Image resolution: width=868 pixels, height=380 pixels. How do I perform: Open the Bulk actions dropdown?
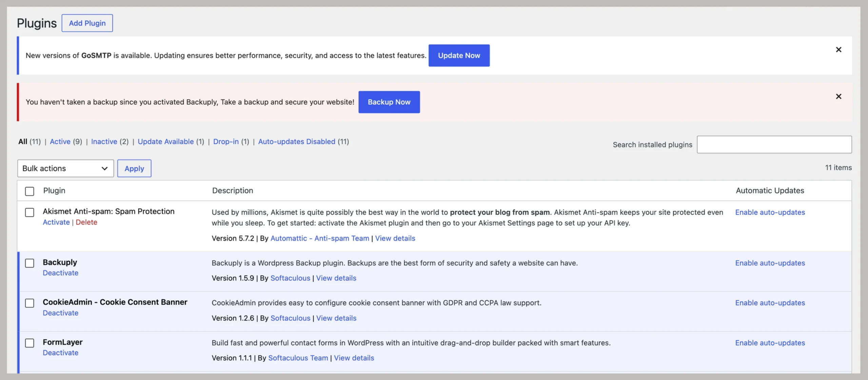click(x=65, y=168)
